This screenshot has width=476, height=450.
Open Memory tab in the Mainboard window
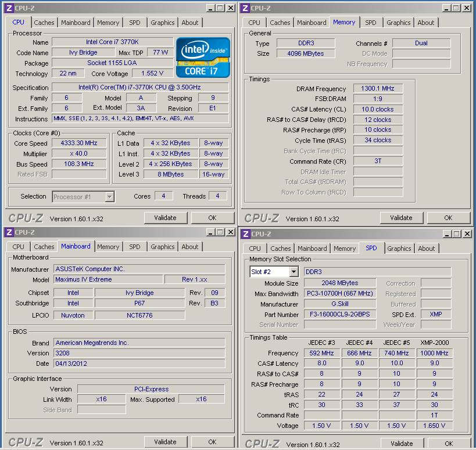[108, 247]
